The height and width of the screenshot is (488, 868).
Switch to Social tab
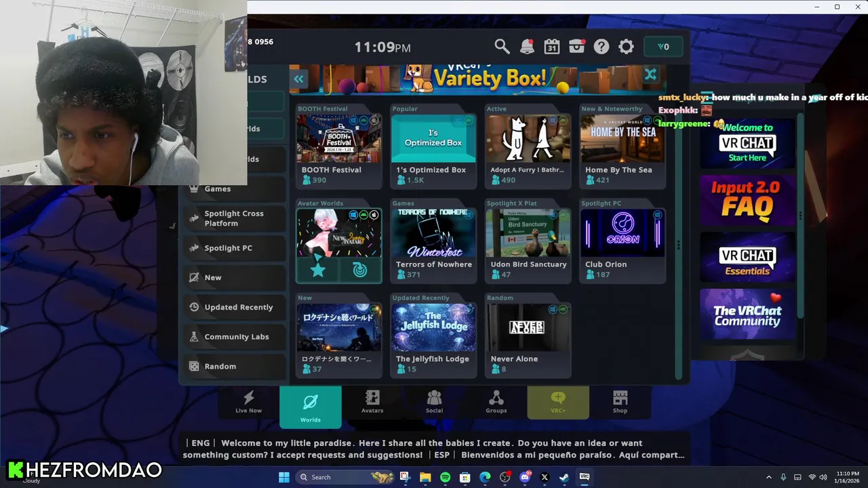[x=434, y=401]
